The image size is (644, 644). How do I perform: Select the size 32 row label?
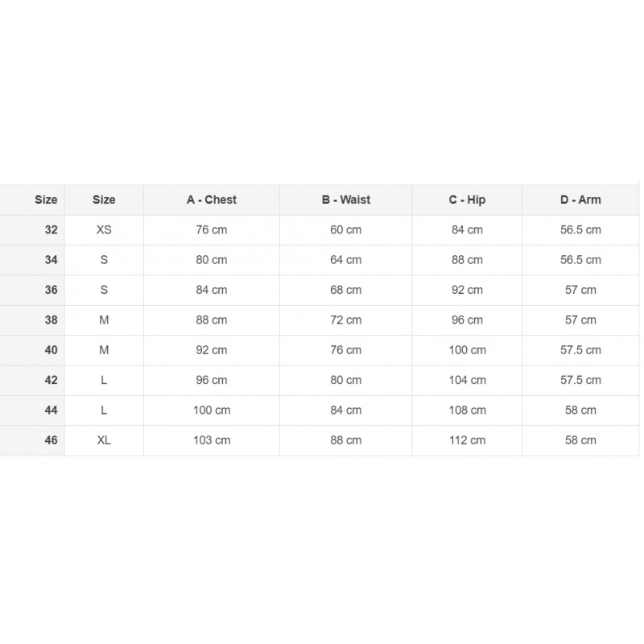(52, 229)
